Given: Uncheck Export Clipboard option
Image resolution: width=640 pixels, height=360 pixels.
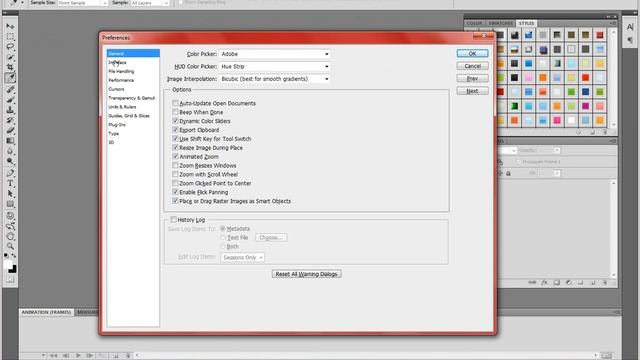Looking at the screenshot, I should click(175, 130).
